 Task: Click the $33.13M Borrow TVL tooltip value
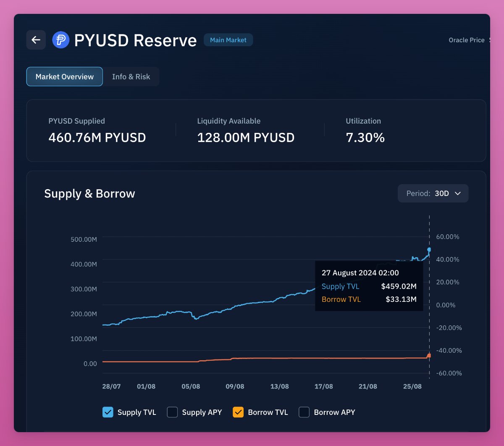coord(401,299)
